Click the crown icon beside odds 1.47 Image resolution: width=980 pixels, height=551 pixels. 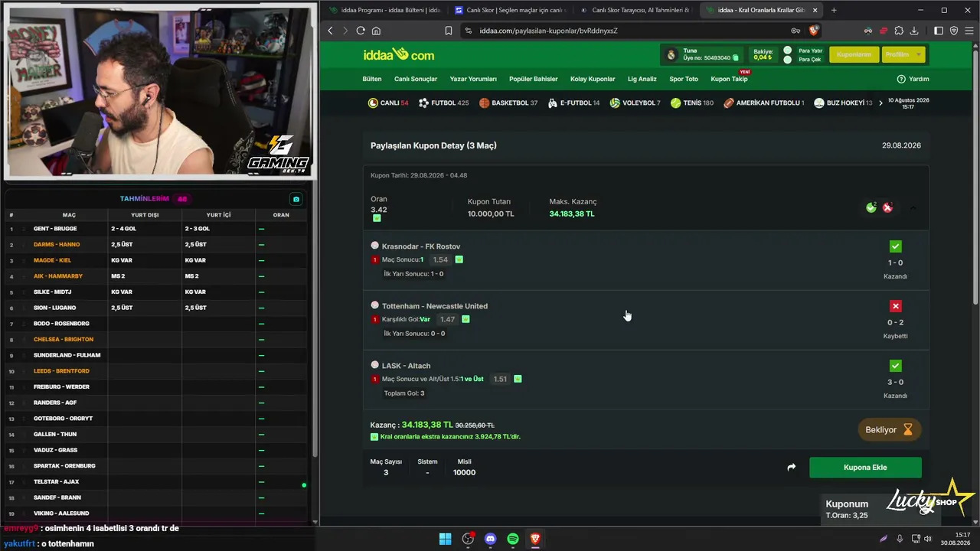click(465, 319)
